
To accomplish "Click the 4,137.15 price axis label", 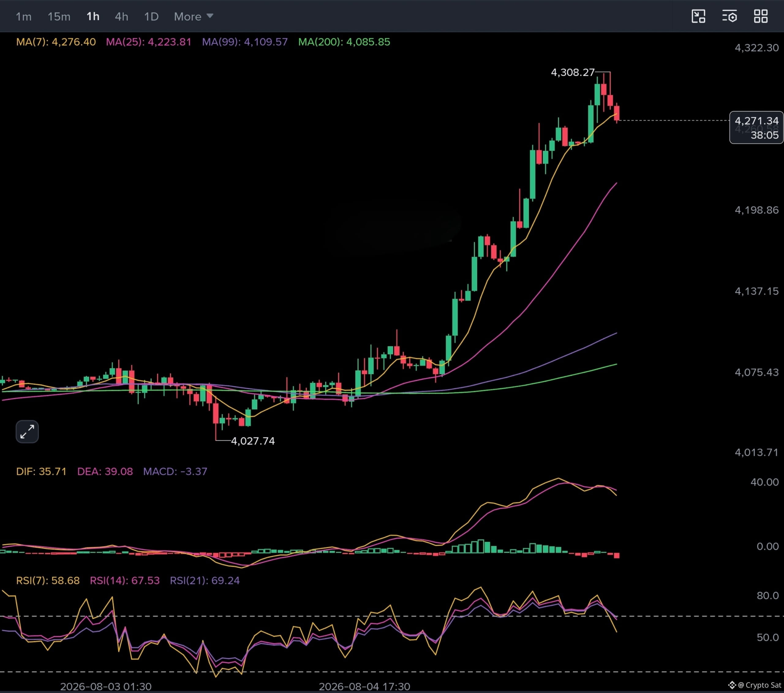I will pos(756,291).
